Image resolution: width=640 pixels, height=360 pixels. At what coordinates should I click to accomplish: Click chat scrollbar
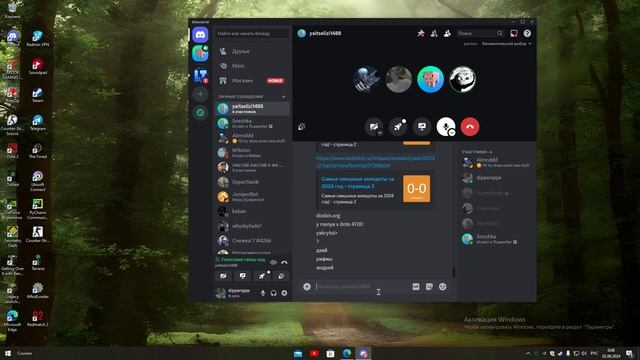[453, 272]
